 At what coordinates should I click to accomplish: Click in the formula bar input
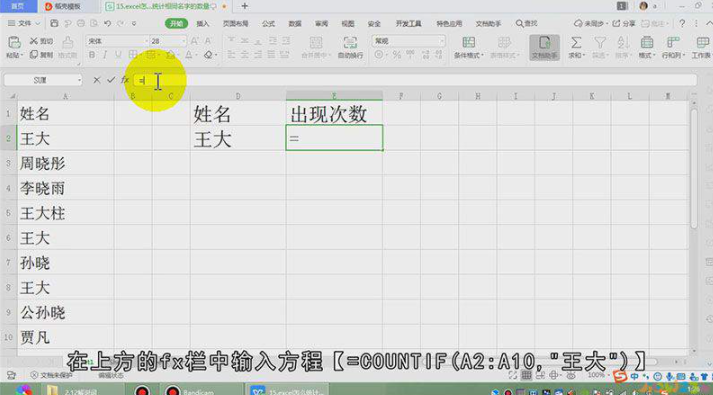415,80
